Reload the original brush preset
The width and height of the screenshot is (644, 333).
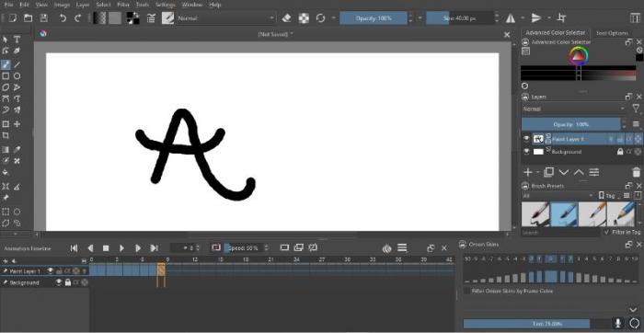[320, 18]
